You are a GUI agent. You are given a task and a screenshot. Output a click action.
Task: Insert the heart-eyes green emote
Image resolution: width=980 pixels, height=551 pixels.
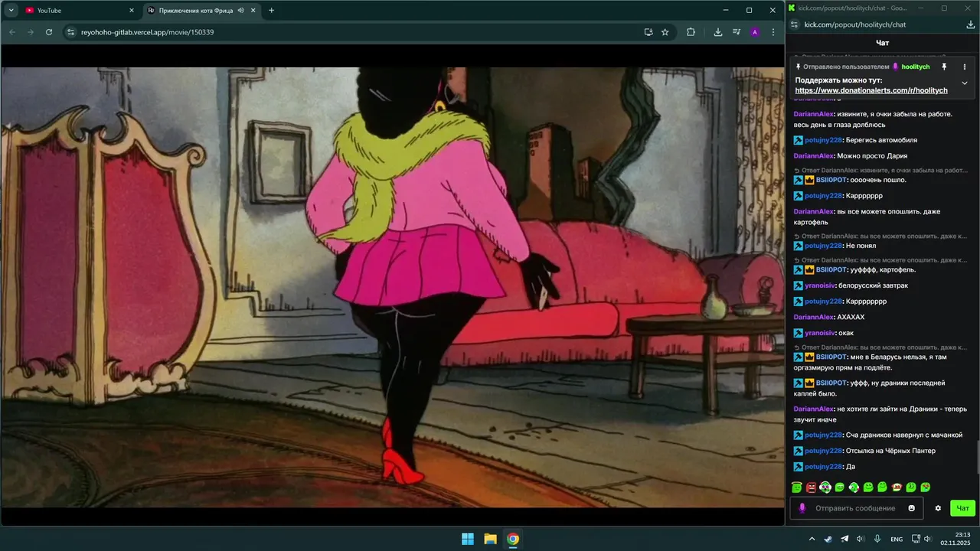pyautogui.click(x=925, y=487)
